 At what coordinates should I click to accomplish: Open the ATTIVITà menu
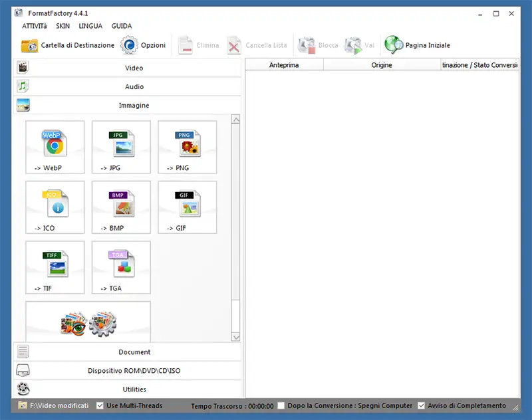point(35,26)
